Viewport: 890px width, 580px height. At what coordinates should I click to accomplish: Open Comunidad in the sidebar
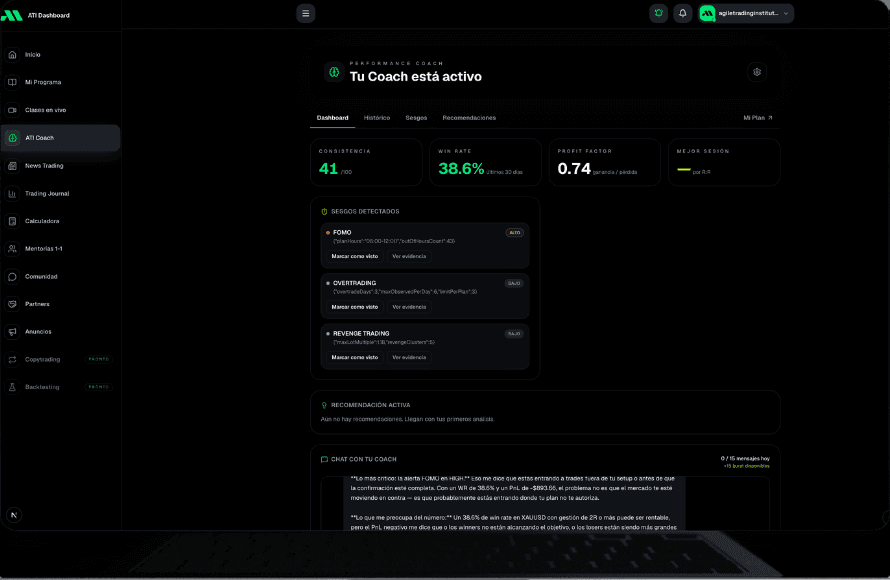pos(61,276)
